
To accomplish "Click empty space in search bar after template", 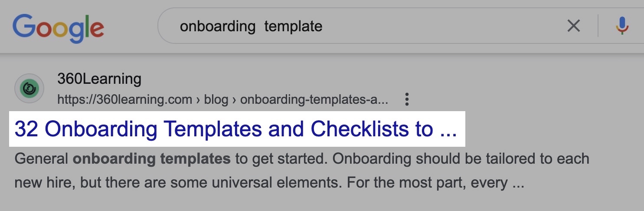I will (442, 27).
